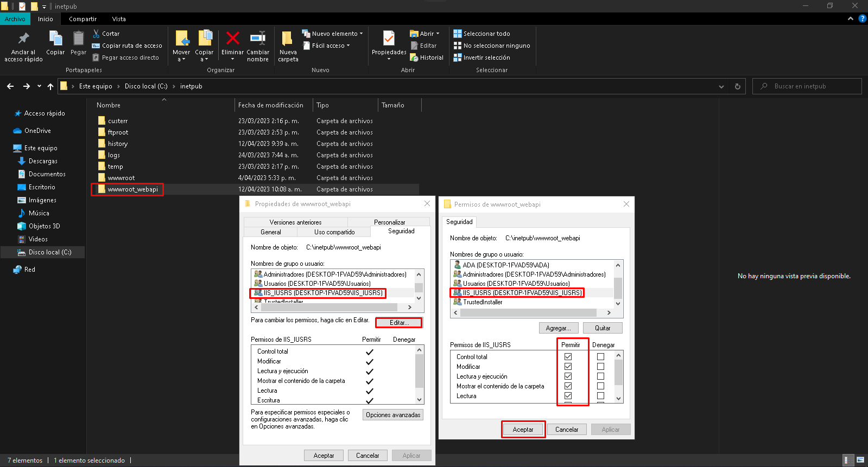This screenshot has height=467, width=868.
Task: Click the Agregar... button
Action: 558,328
